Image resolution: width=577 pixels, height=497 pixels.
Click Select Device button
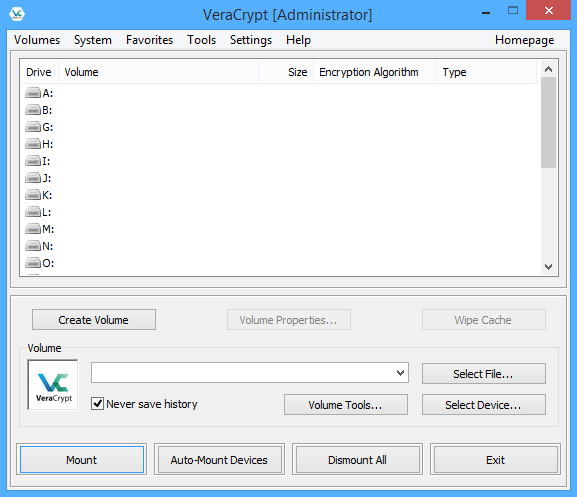point(484,405)
